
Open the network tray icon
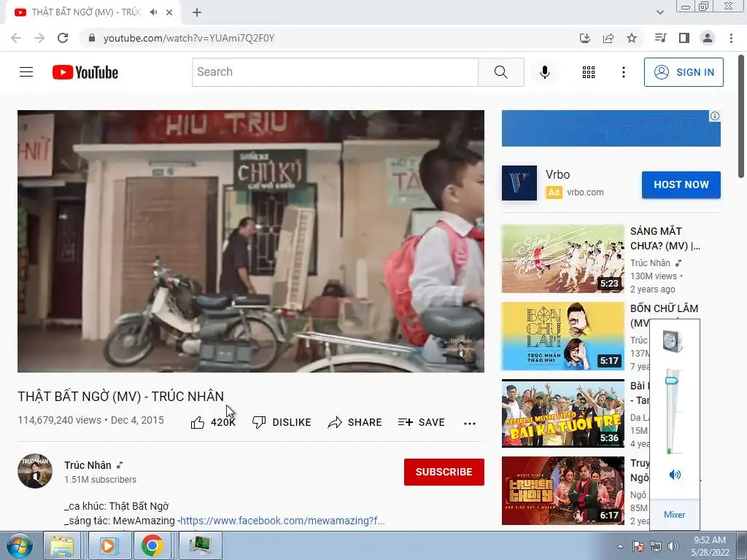656,546
